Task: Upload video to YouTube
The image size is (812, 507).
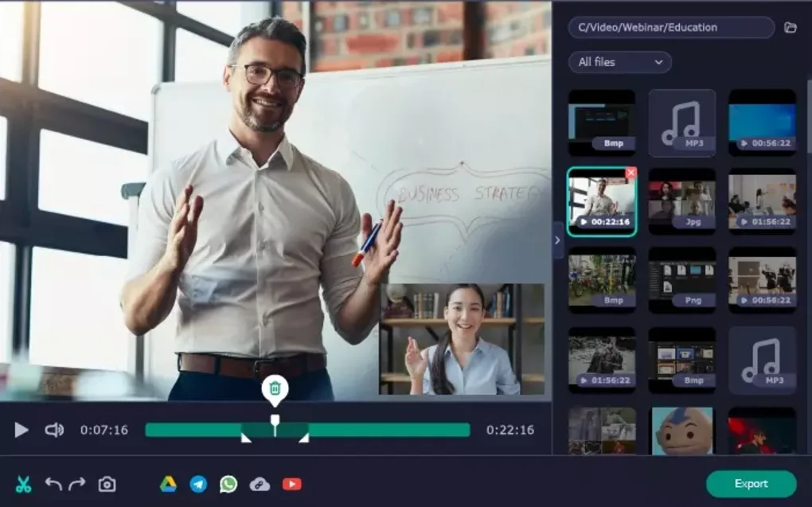Action: 291,484
